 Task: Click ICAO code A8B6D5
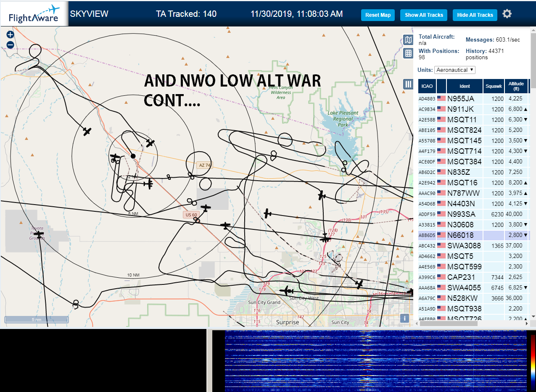click(427, 236)
